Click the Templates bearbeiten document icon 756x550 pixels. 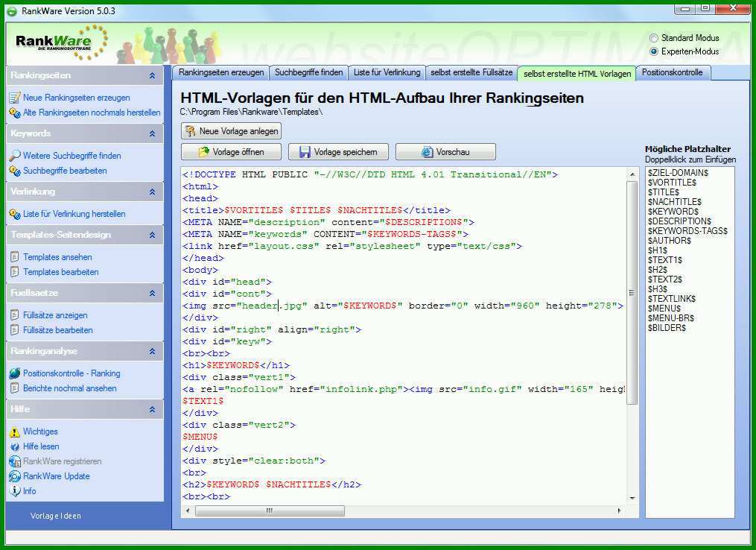tap(15, 271)
